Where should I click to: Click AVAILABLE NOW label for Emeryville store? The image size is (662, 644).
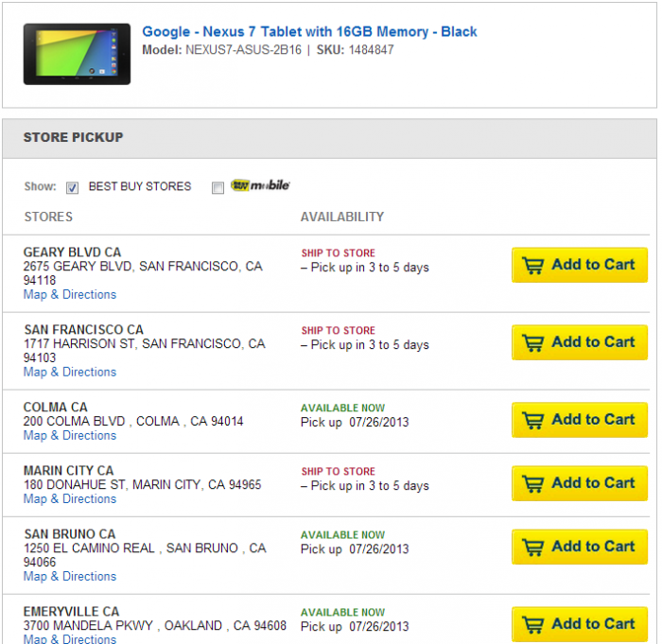342,613
